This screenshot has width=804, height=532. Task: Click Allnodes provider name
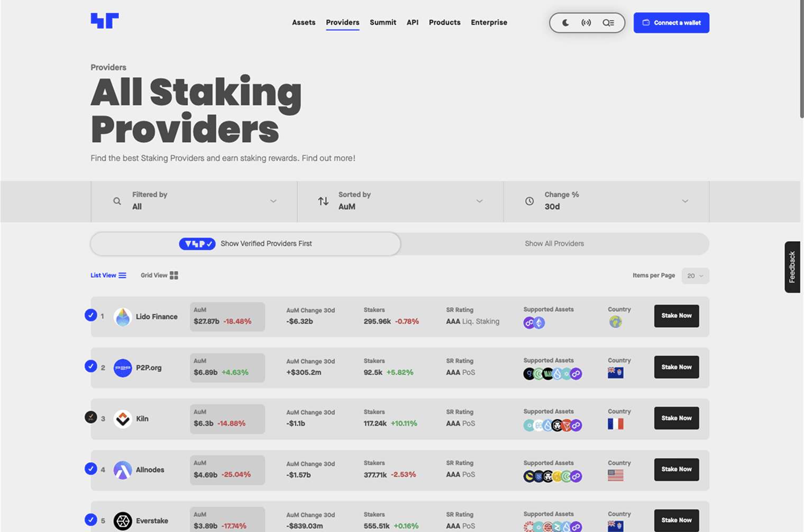tap(150, 470)
